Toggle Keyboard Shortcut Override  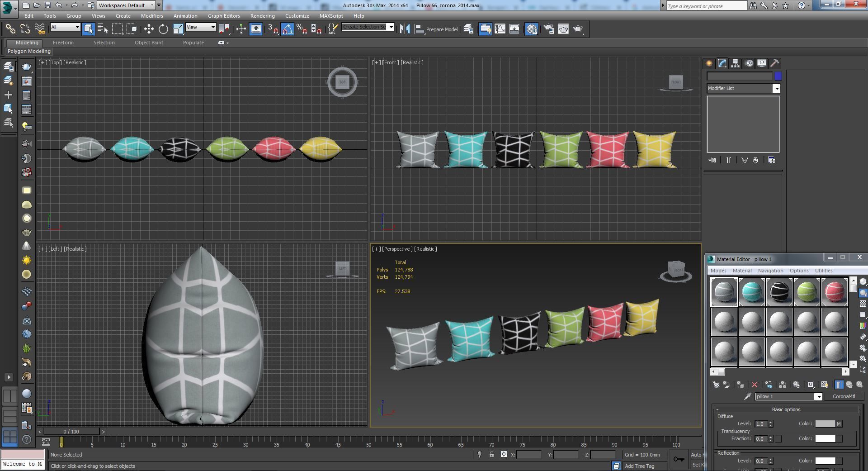coord(256,29)
